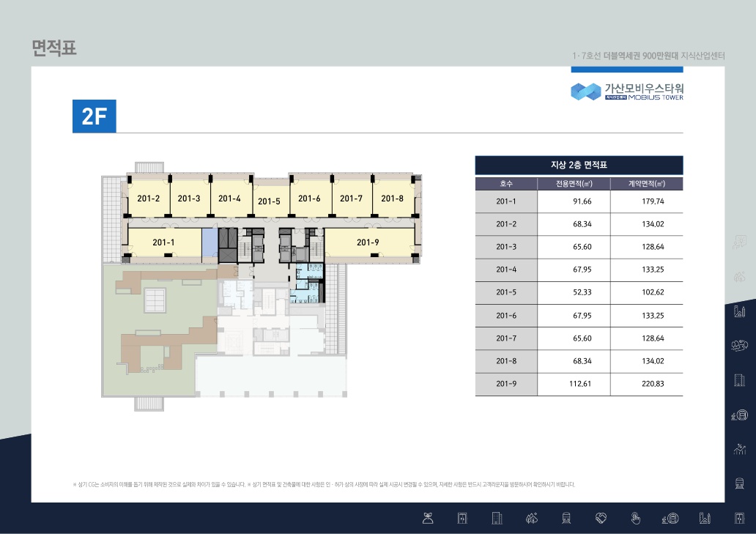Click the sprout plant icon in bottom bar
This screenshot has width=756, height=534.
click(x=429, y=519)
